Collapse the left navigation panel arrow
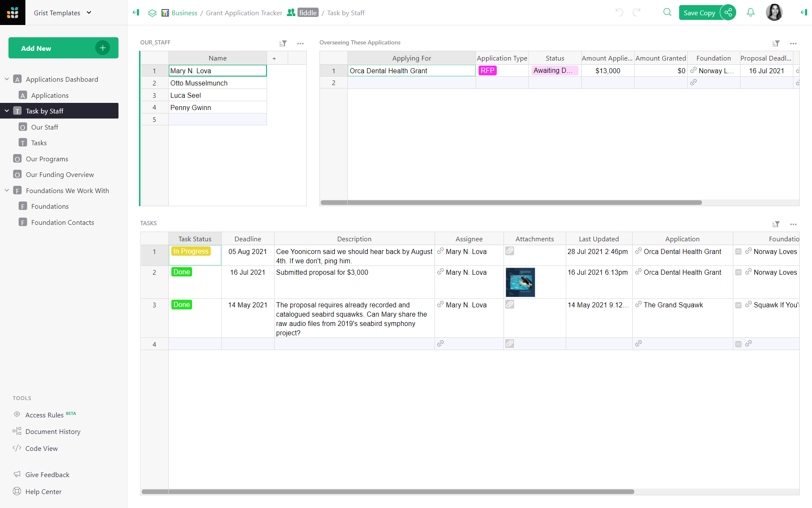The width and height of the screenshot is (812, 508). click(135, 13)
